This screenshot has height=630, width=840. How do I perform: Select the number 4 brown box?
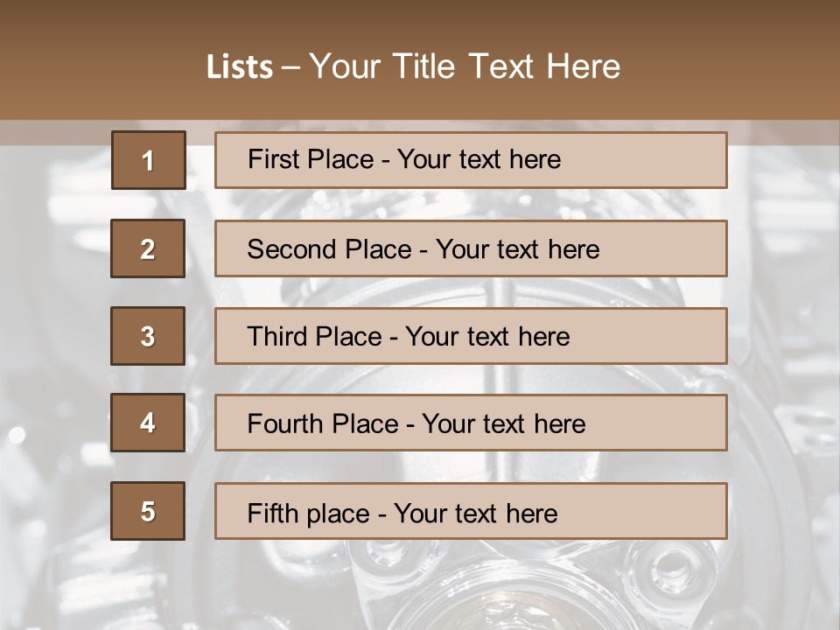tap(148, 423)
